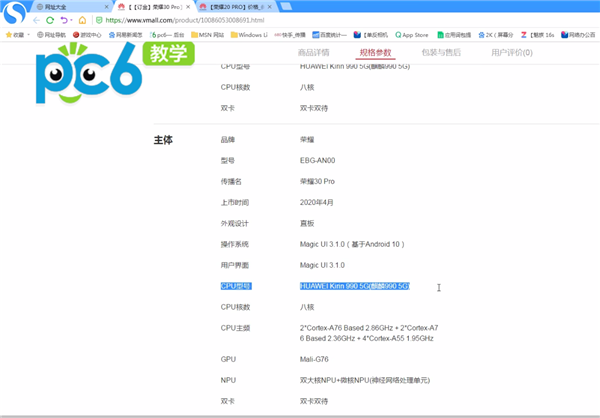Switch to the 荣耀30 Pro tab
The image size is (600, 418).
point(152,7)
